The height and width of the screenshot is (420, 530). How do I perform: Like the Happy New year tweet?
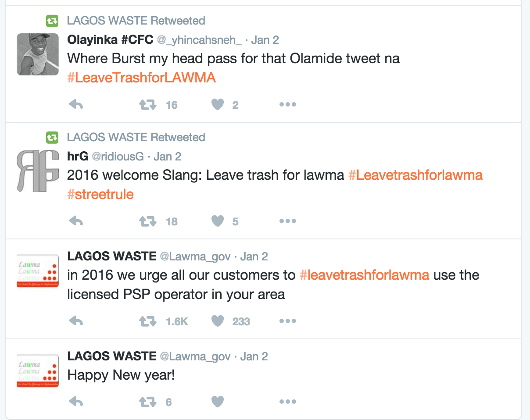pyautogui.click(x=218, y=402)
